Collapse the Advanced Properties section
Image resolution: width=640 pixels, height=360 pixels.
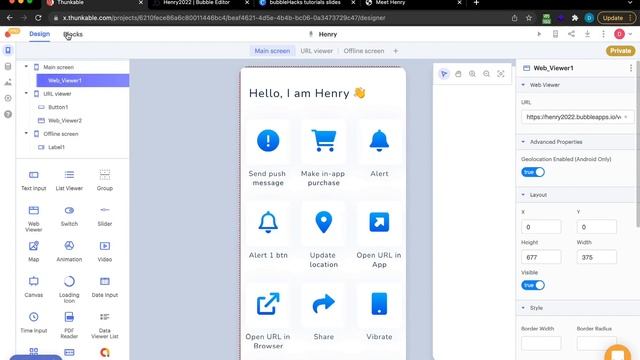[524, 142]
